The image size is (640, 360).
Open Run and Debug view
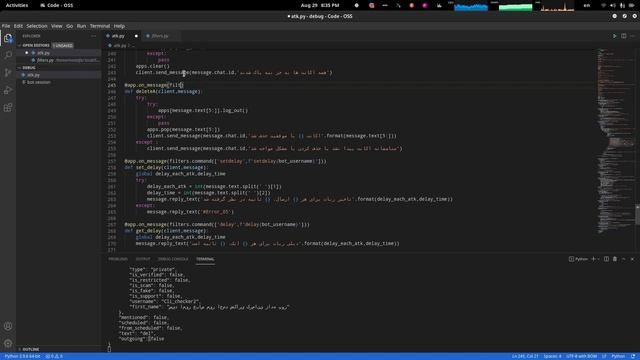point(8,90)
